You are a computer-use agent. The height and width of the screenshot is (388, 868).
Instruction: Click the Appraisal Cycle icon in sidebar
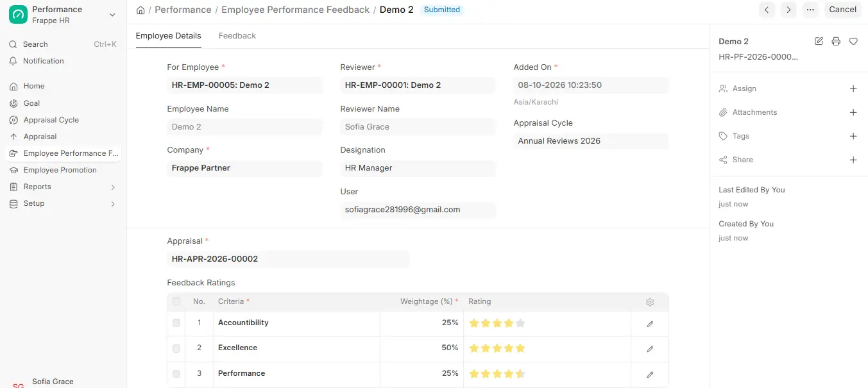coord(13,120)
